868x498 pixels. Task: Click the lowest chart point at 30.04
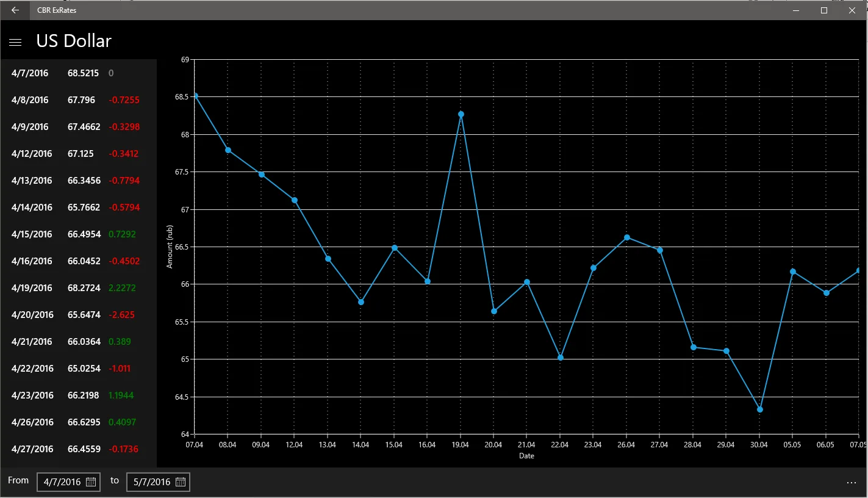[x=759, y=410]
